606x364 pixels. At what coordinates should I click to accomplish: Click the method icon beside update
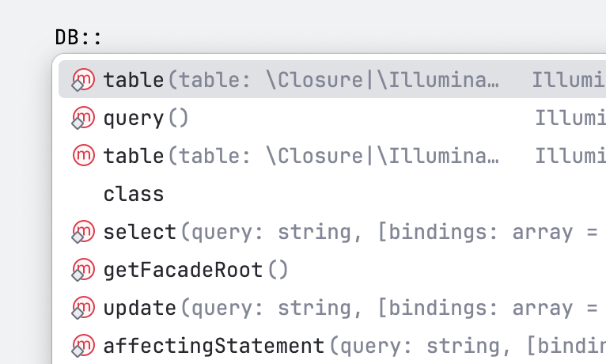click(x=83, y=308)
